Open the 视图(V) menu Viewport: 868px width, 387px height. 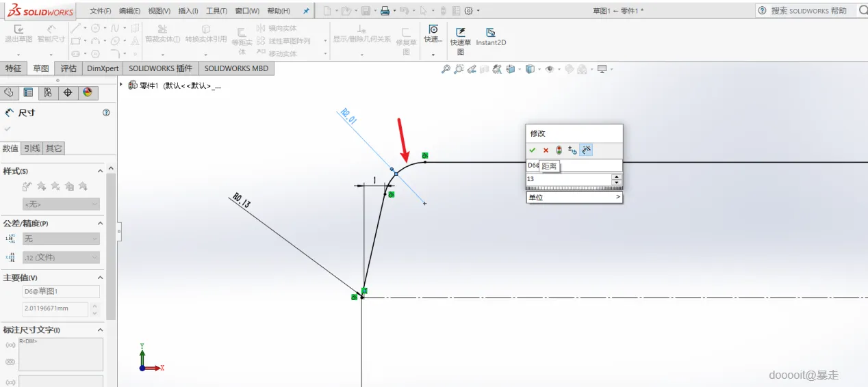(159, 11)
